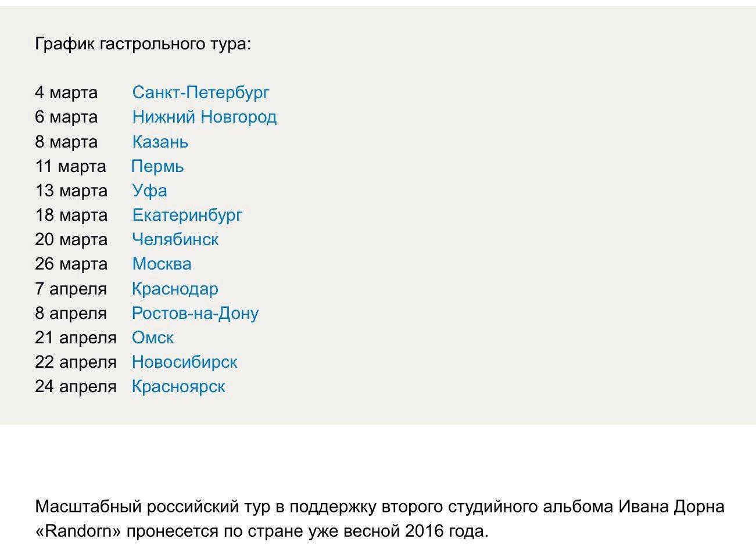The image size is (756, 549).
Task: Open the Екатеринбург link
Action: [x=187, y=215]
